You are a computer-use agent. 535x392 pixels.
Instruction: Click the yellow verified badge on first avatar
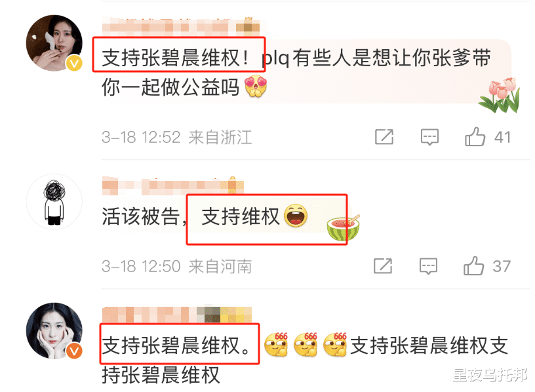click(x=74, y=63)
